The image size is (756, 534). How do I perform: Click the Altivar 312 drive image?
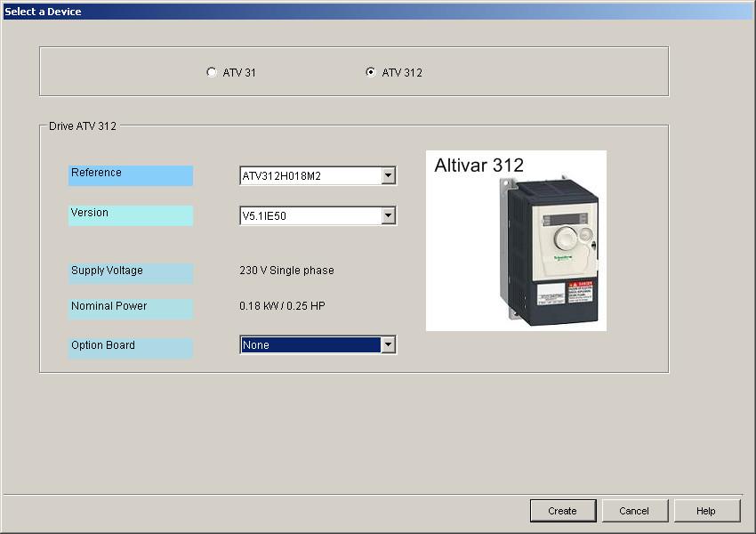point(516,240)
